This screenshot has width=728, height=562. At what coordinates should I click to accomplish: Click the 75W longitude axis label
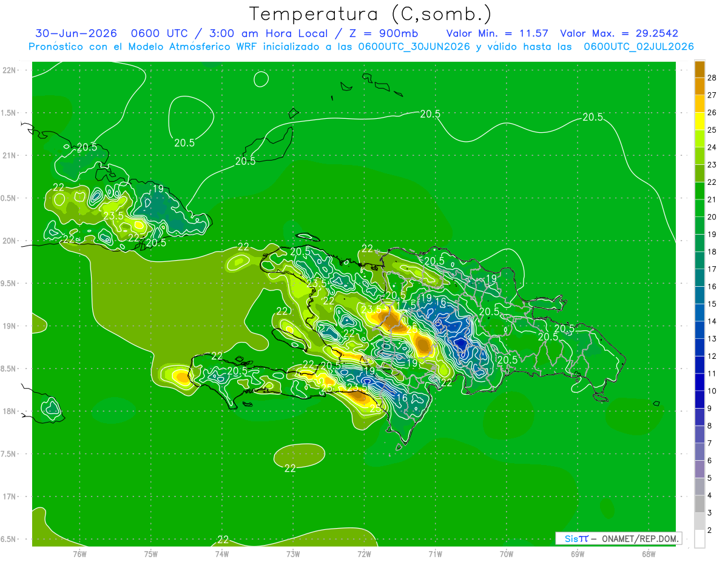tap(151, 554)
